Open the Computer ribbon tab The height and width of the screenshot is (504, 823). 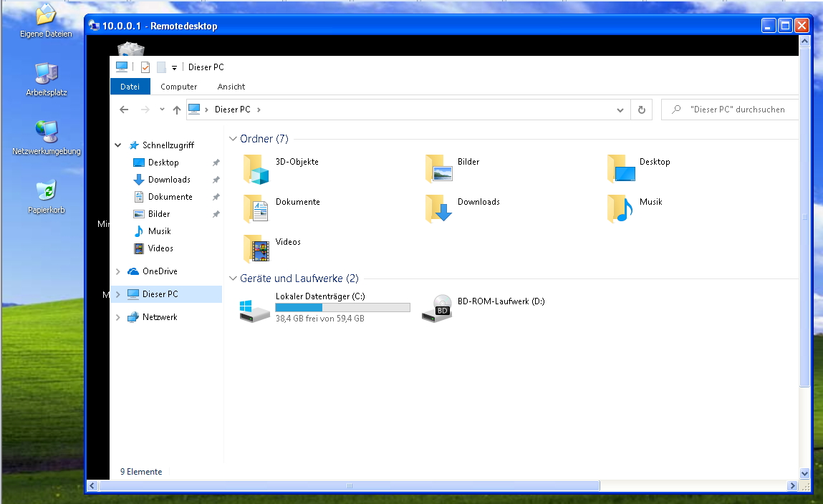179,87
